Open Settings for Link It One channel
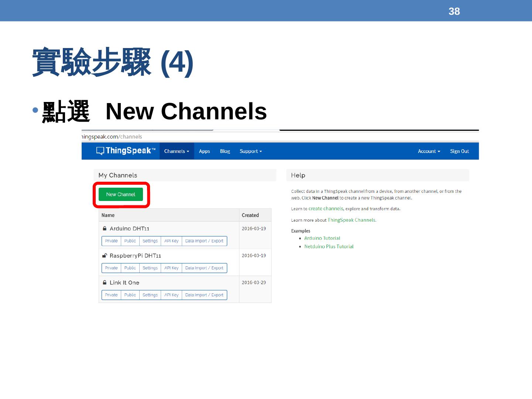532x399 pixels. (x=150, y=295)
